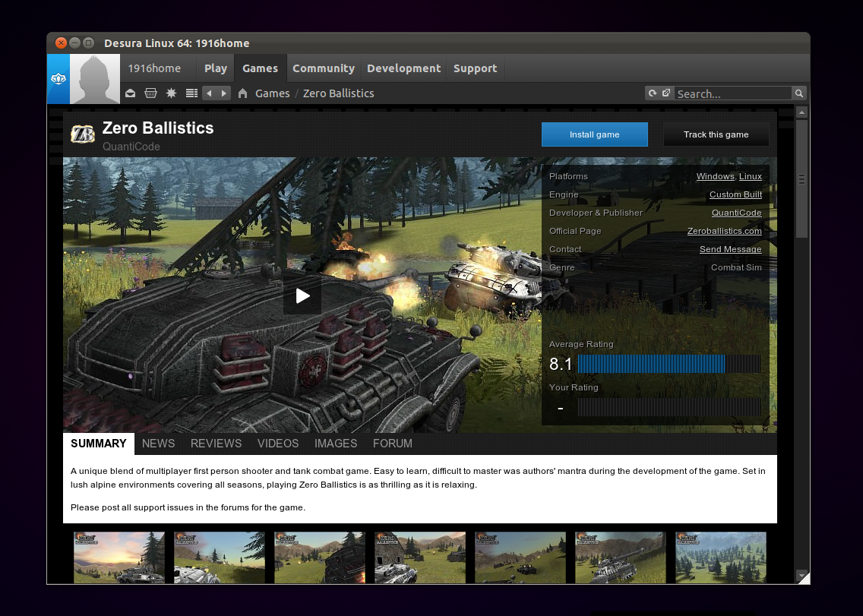This screenshot has height=616, width=863.
Task: Switch to the NEWS tab
Action: [159, 444]
